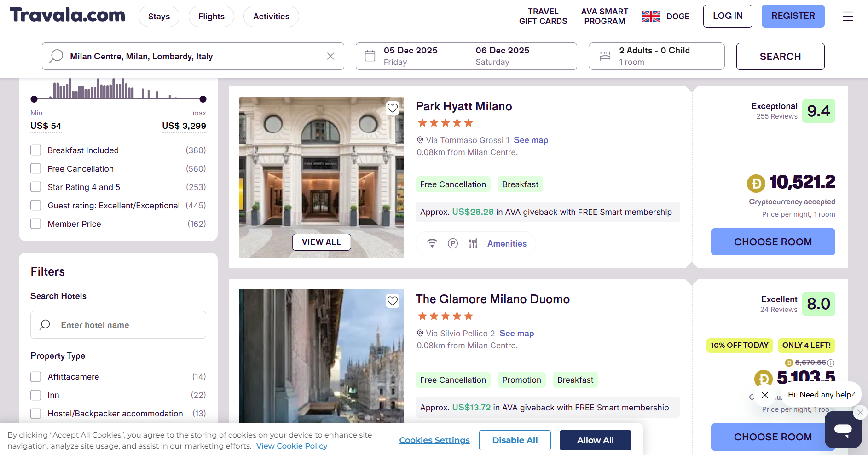Check the Affittacamere property type
868x455 pixels.
35,377
